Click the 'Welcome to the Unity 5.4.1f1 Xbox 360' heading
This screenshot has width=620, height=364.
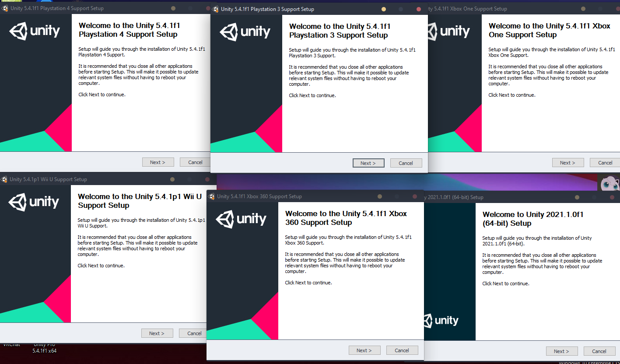coord(346,218)
